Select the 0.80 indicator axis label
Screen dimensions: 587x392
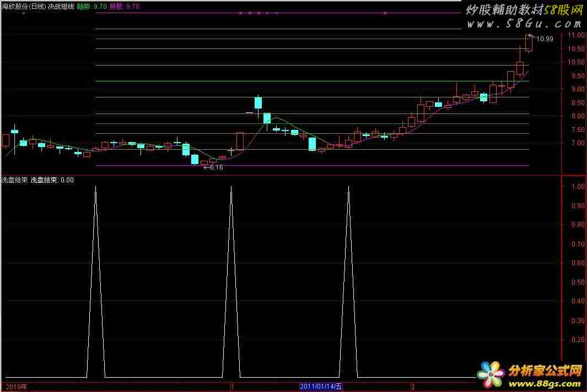pos(578,225)
